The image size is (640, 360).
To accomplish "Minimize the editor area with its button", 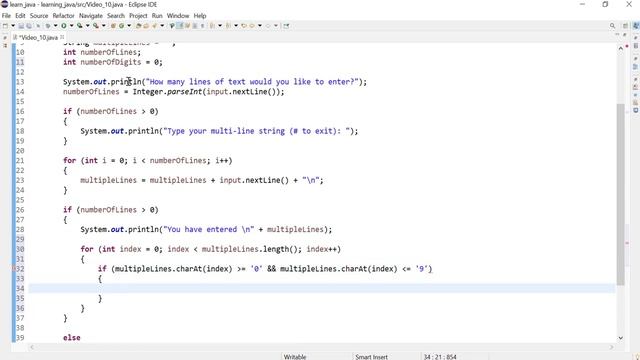I will 617,35.
